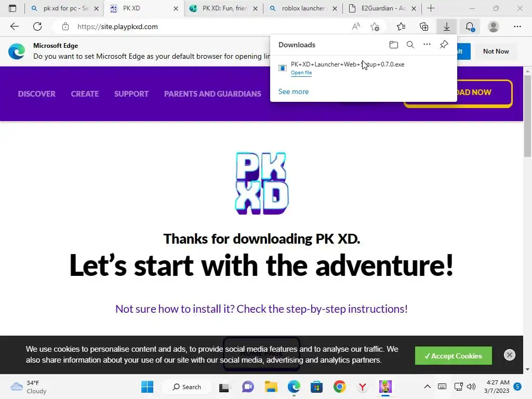Switch to the roblox launcher tab

(303, 8)
